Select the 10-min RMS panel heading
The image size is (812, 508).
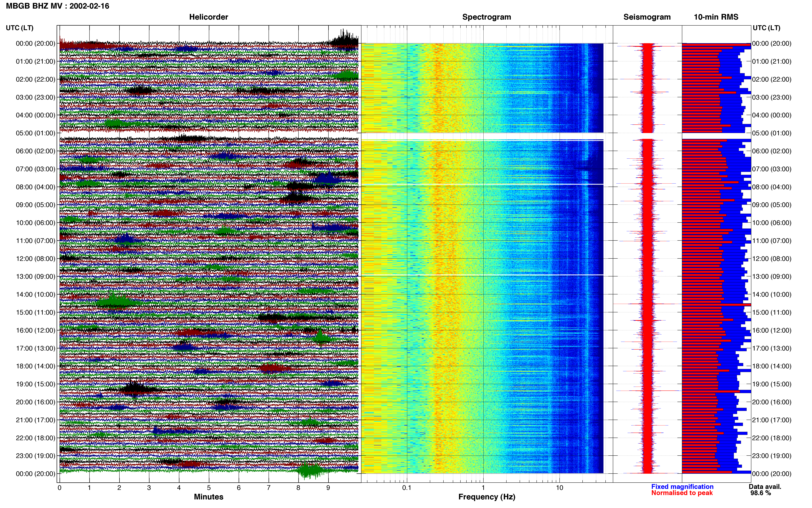click(x=716, y=17)
